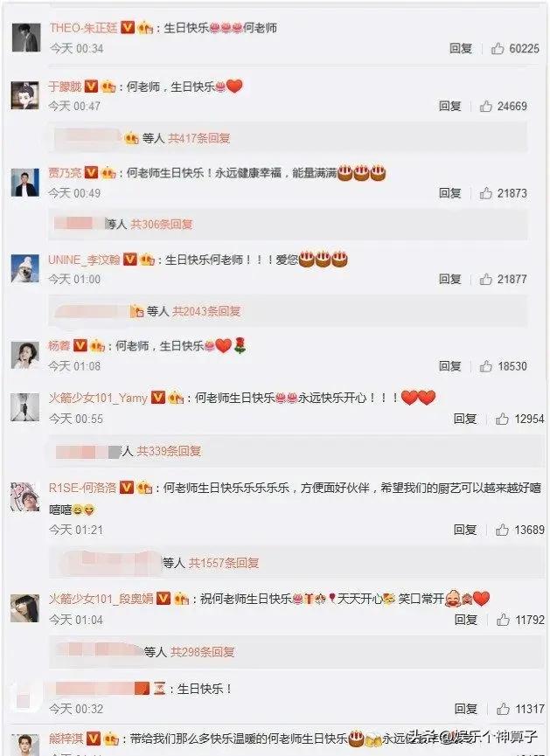Like R1SE-何洛洛's comment
Screen dimensions: 550x756
(502, 530)
